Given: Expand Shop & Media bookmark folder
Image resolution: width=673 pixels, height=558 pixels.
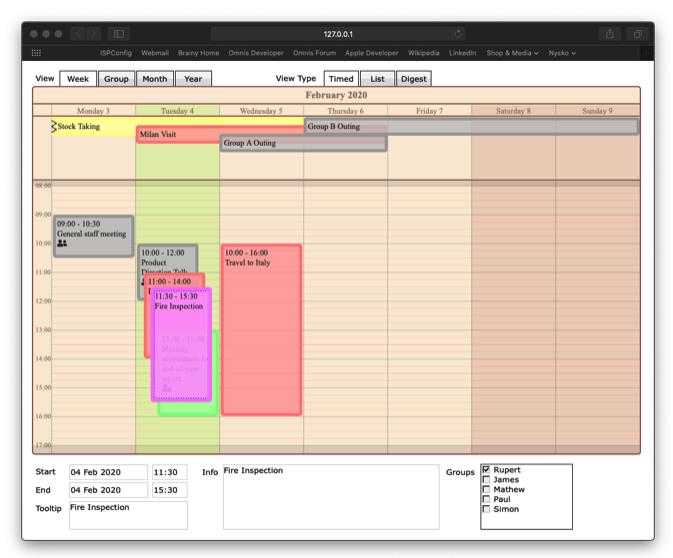Looking at the screenshot, I should 512,53.
